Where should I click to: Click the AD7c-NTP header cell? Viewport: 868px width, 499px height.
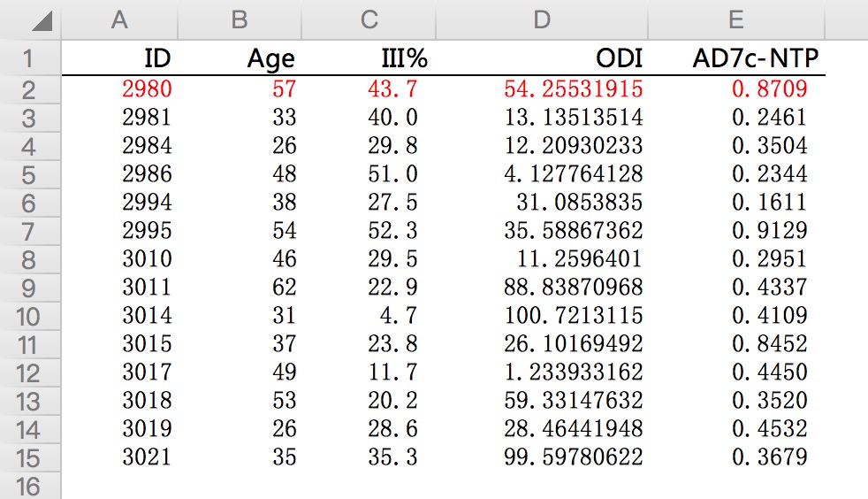pyautogui.click(x=735, y=58)
